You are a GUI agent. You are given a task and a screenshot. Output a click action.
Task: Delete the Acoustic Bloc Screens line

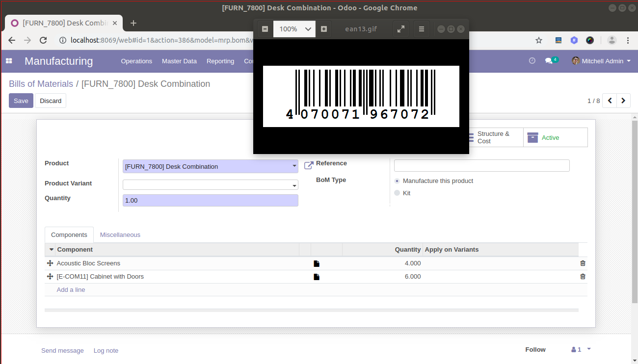pos(583,263)
